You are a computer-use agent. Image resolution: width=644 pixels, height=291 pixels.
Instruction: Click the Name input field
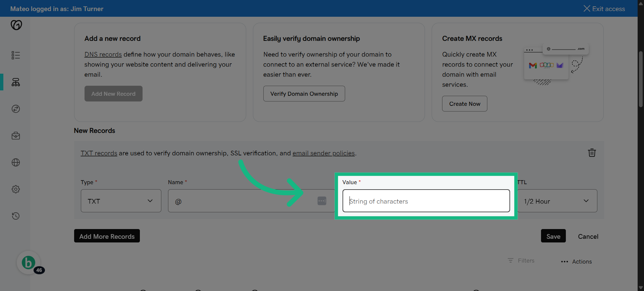(252, 201)
